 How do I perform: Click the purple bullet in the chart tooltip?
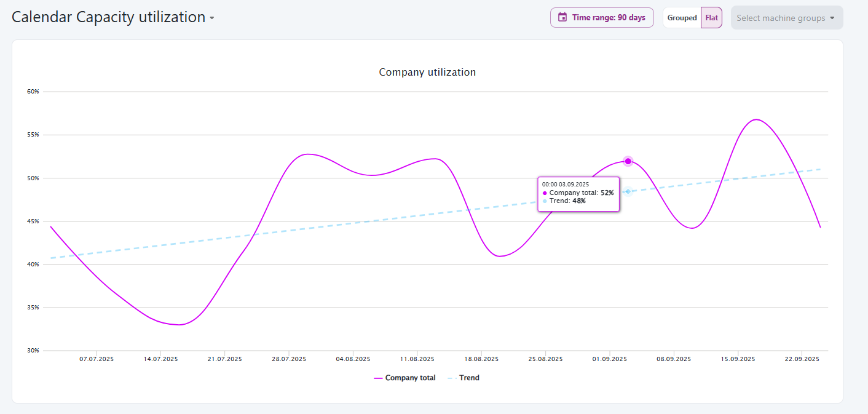tap(545, 193)
